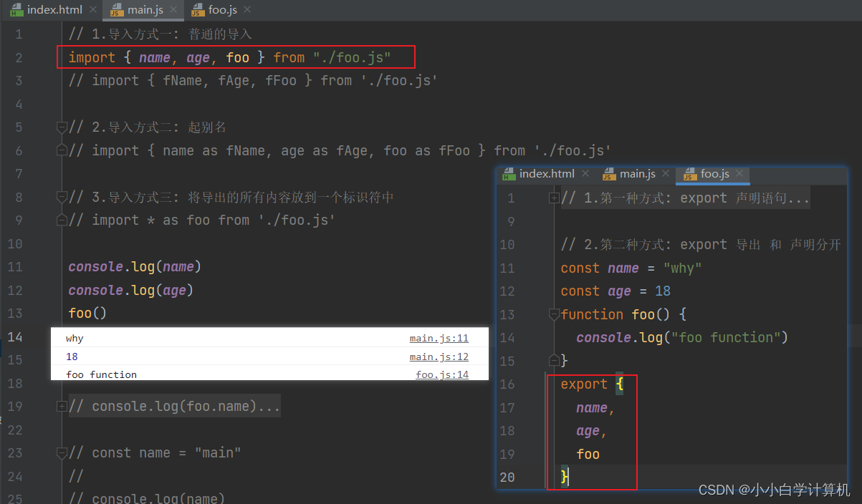
Task: Click 'const age = 18' in foo.js
Action: coord(616,291)
